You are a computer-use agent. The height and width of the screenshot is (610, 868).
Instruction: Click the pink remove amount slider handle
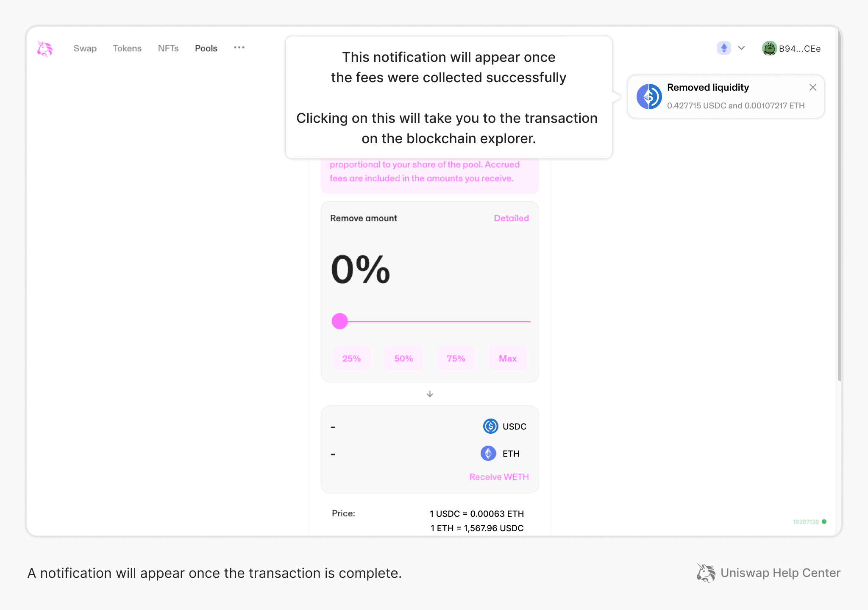339,321
